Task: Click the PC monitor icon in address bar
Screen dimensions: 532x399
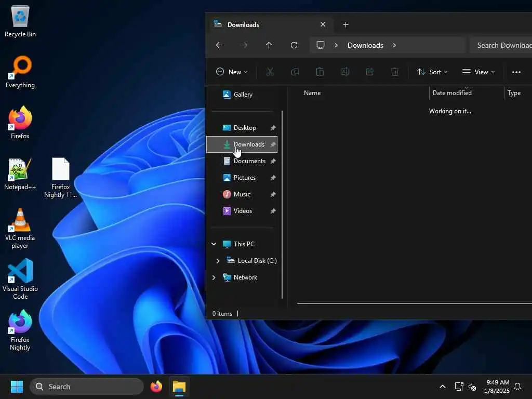Action: (320, 45)
